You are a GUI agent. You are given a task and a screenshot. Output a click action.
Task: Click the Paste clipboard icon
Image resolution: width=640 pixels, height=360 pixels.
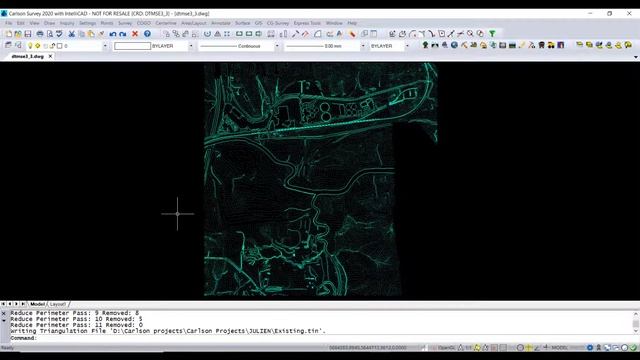click(x=91, y=34)
